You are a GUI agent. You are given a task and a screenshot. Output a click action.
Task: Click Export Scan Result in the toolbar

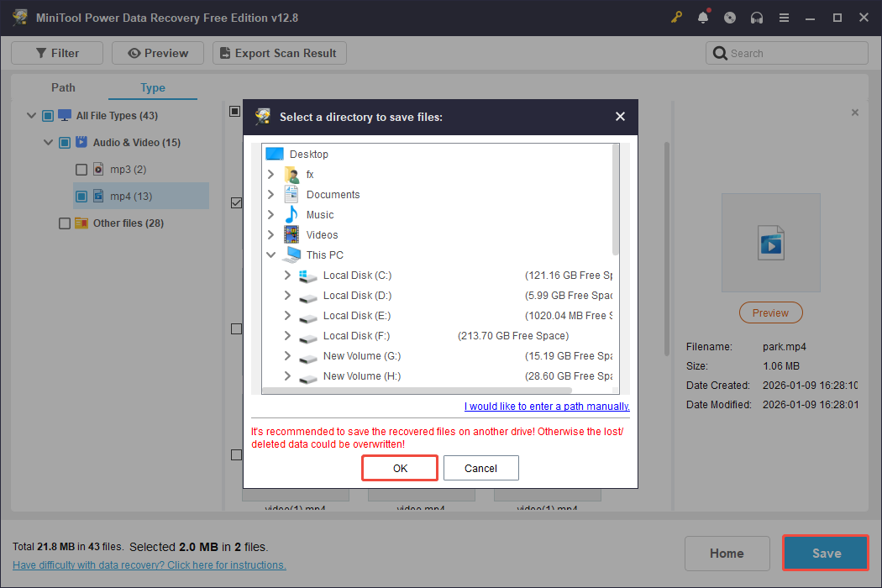pos(279,52)
